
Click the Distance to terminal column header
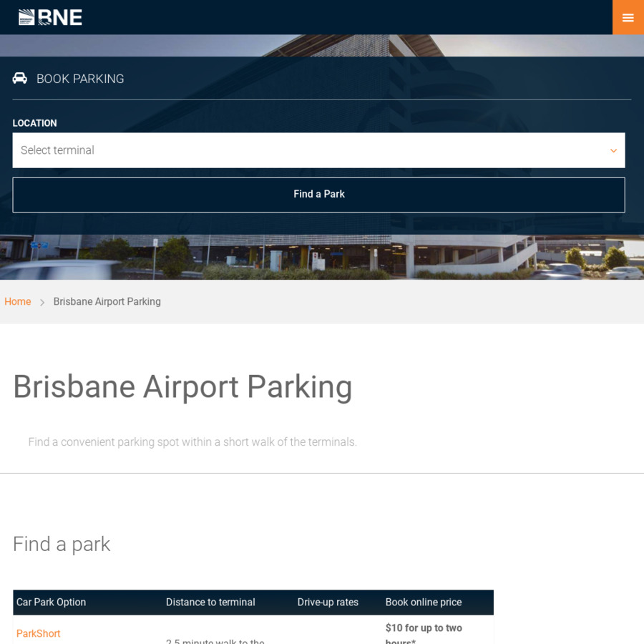click(x=210, y=602)
